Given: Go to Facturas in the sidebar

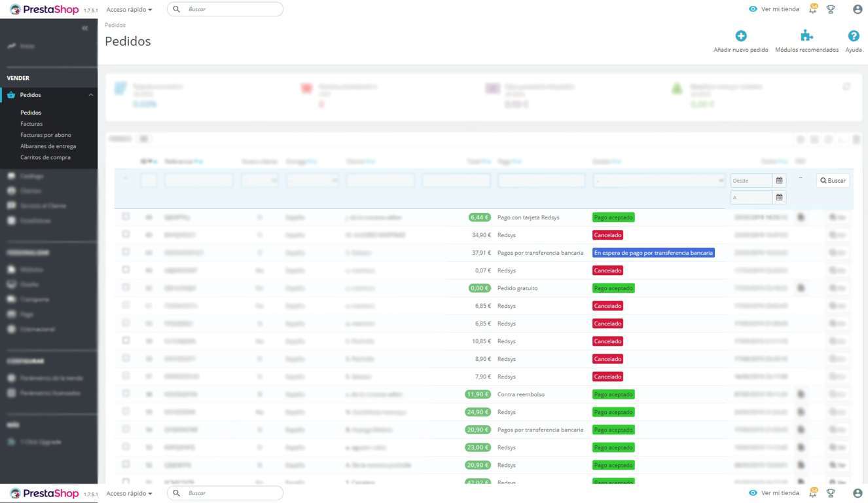Looking at the screenshot, I should (31, 124).
